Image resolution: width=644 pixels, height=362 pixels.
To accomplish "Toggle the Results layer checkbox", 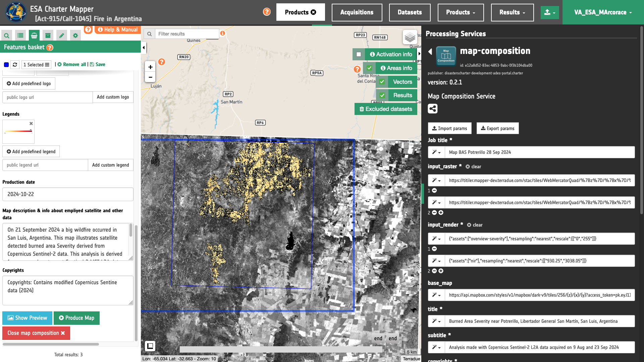I will click(x=382, y=96).
